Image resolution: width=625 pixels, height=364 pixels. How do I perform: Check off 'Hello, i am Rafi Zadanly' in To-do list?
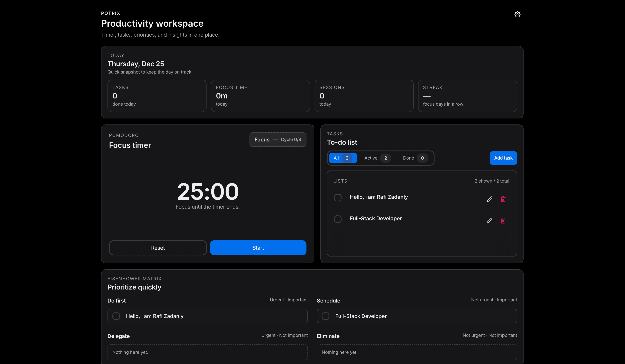[338, 198]
